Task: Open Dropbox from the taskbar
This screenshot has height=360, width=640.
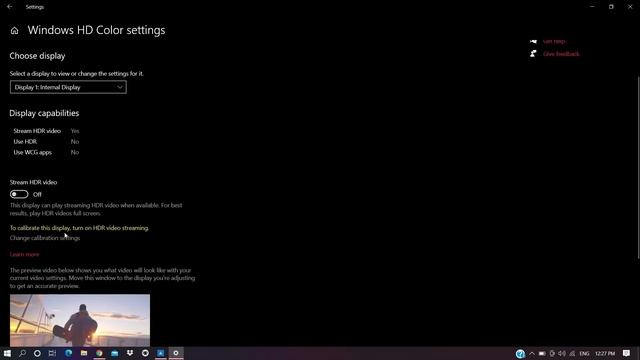Action: (130, 353)
